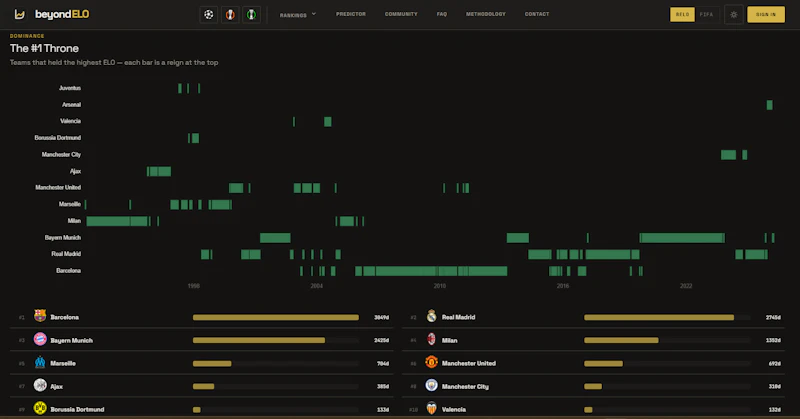800x419 pixels.
Task: Click the Manchester City club crest
Action: [x=432, y=385]
